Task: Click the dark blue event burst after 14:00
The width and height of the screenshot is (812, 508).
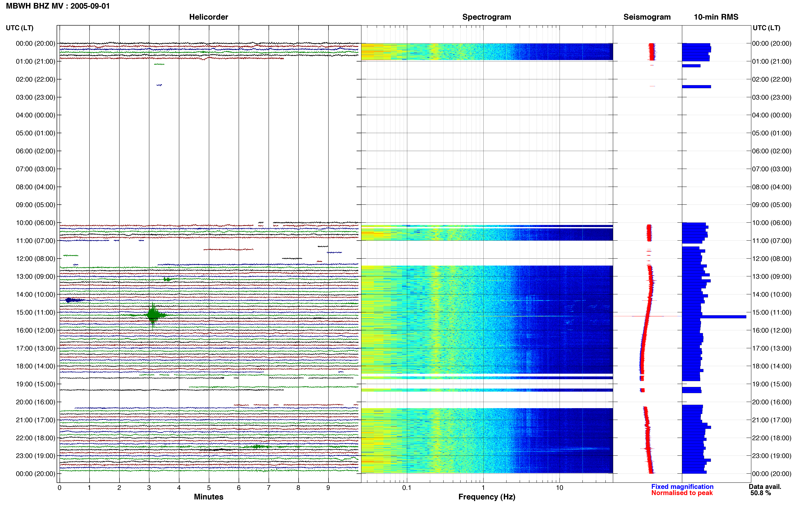Action: coord(74,300)
